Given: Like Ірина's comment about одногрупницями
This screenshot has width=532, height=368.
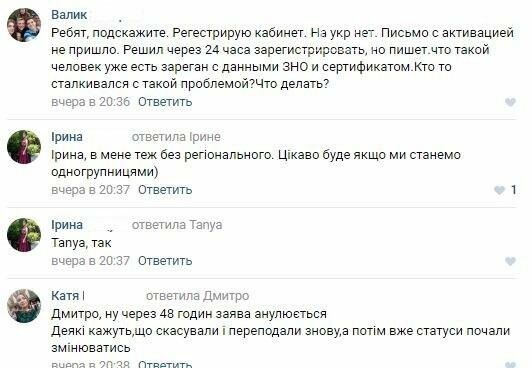Looking at the screenshot, I should click(x=500, y=190).
